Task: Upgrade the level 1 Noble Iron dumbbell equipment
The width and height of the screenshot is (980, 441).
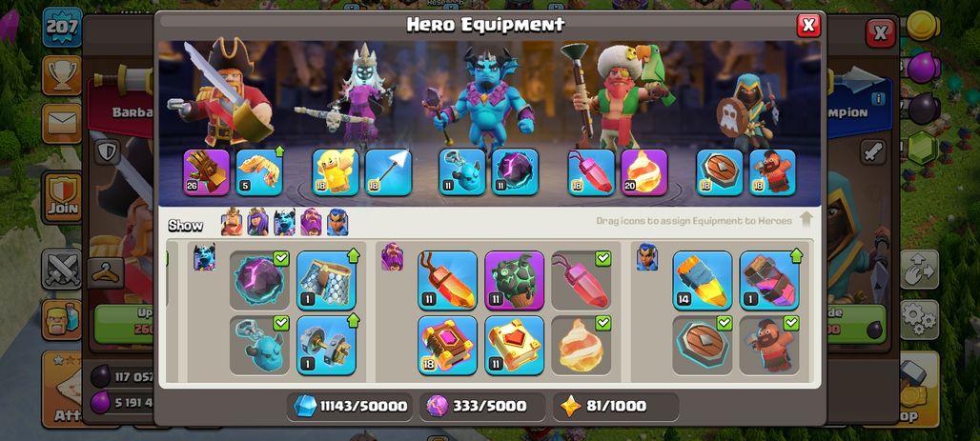Action: pyautogui.click(x=326, y=345)
